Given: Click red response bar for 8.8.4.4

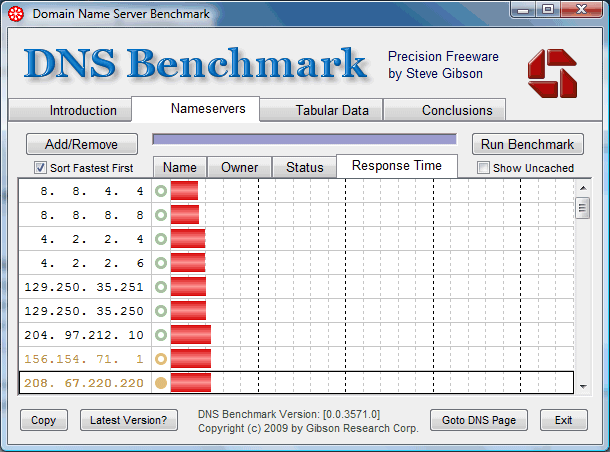Looking at the screenshot, I should click(184, 191).
